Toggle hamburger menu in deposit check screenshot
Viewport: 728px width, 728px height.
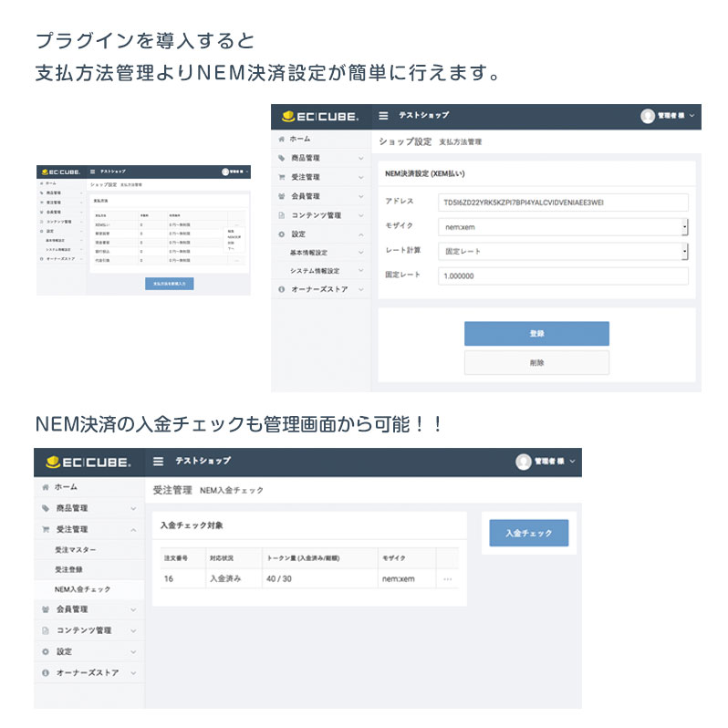coord(159,462)
